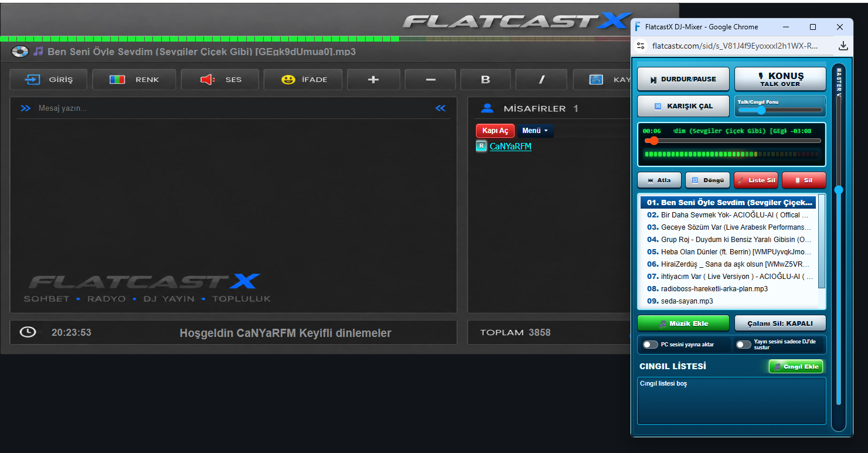Select track 04 Grup Roj in playlist
This screenshot has width=868, height=453.
[728, 240]
